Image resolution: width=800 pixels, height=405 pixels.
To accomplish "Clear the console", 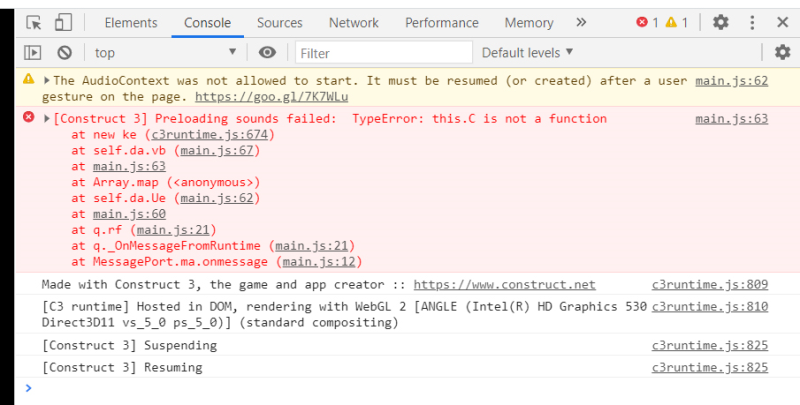I will tap(64, 53).
